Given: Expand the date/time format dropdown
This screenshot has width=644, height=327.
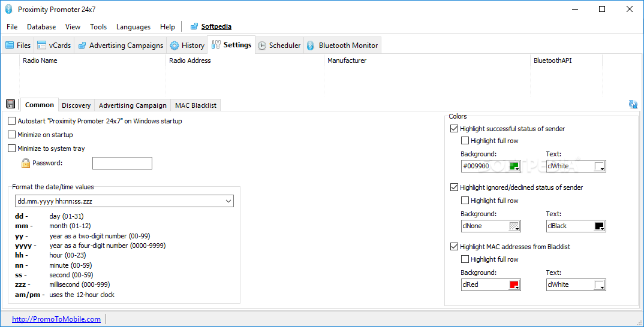Looking at the screenshot, I should tap(228, 201).
